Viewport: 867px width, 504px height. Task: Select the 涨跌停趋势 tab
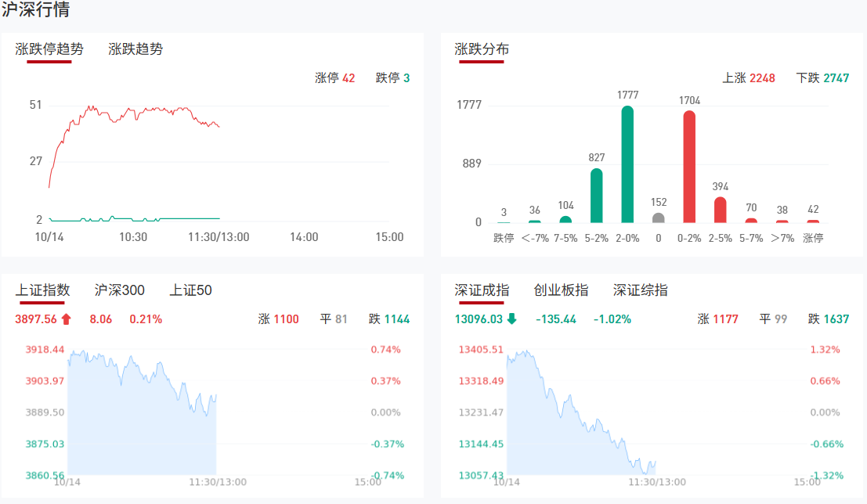pos(49,49)
